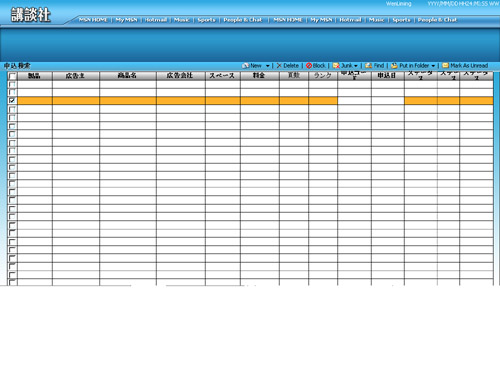500x375 pixels.
Task: Click the Find icon in toolbar
Action: tap(368, 66)
